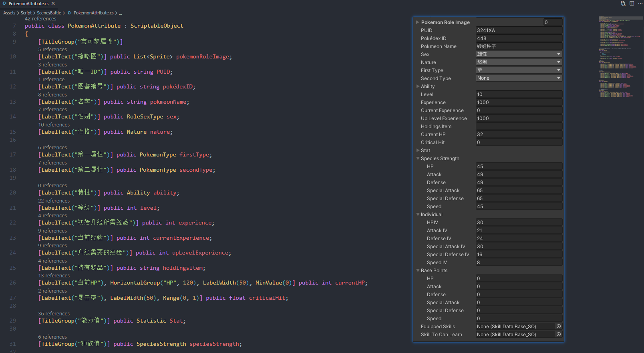Image resolution: width=644 pixels, height=353 pixels.
Task: Click 13 references above currentHP
Action: tap(54, 276)
